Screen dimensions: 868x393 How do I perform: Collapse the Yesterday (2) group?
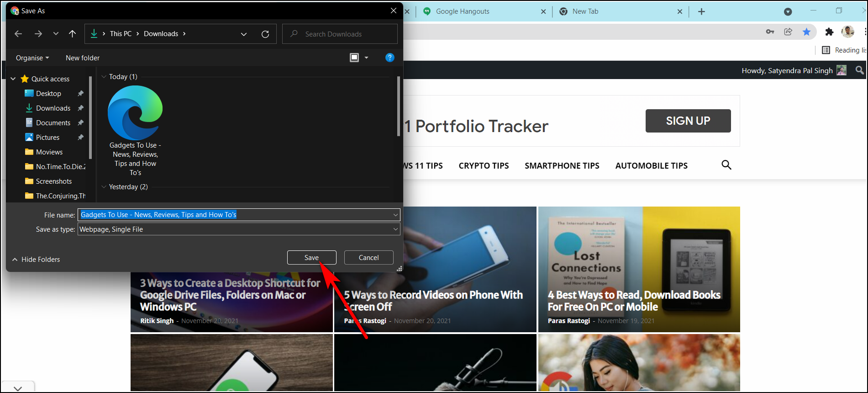click(104, 187)
